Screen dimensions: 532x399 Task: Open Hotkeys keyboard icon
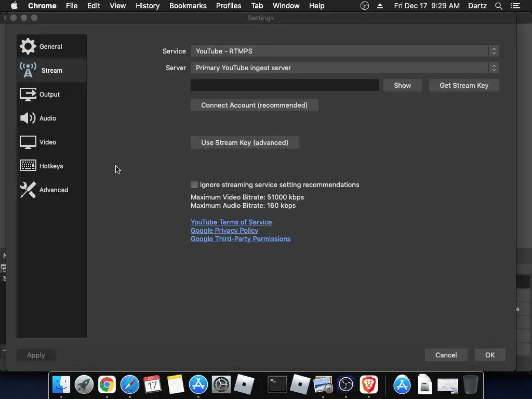[x=28, y=166]
